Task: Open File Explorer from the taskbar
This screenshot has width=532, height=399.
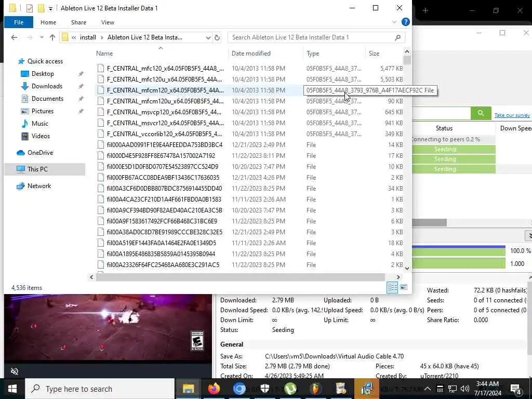Action: pos(188,389)
